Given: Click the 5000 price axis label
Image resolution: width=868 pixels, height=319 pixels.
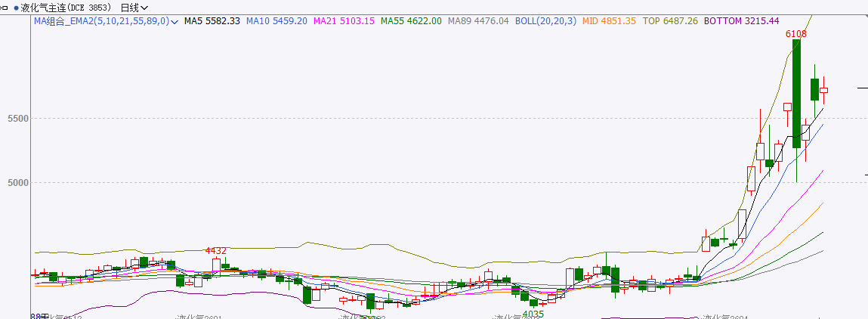Looking at the screenshot, I should pyautogui.click(x=16, y=182).
